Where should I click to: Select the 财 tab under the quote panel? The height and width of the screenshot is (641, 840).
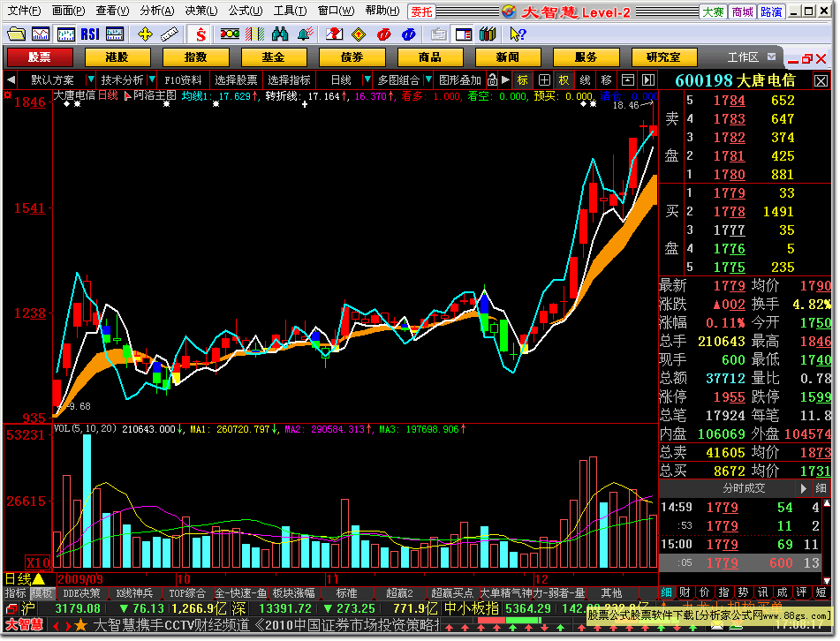coord(685,592)
